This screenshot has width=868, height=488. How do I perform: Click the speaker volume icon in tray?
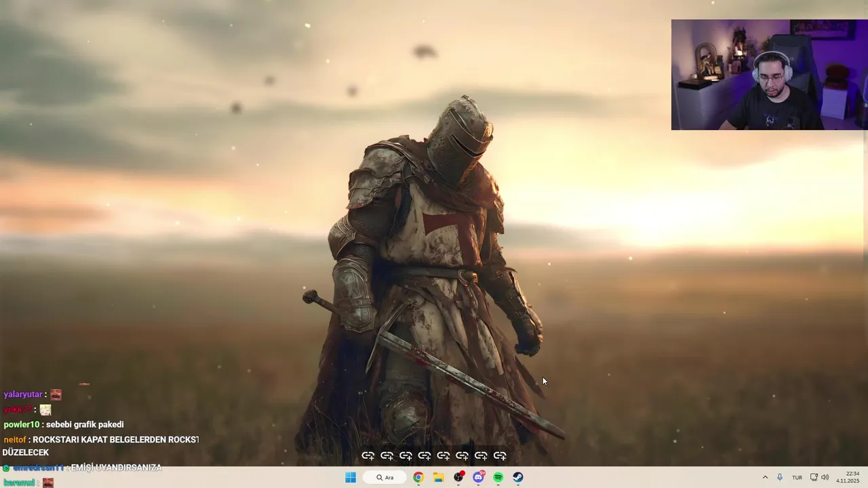(825, 477)
